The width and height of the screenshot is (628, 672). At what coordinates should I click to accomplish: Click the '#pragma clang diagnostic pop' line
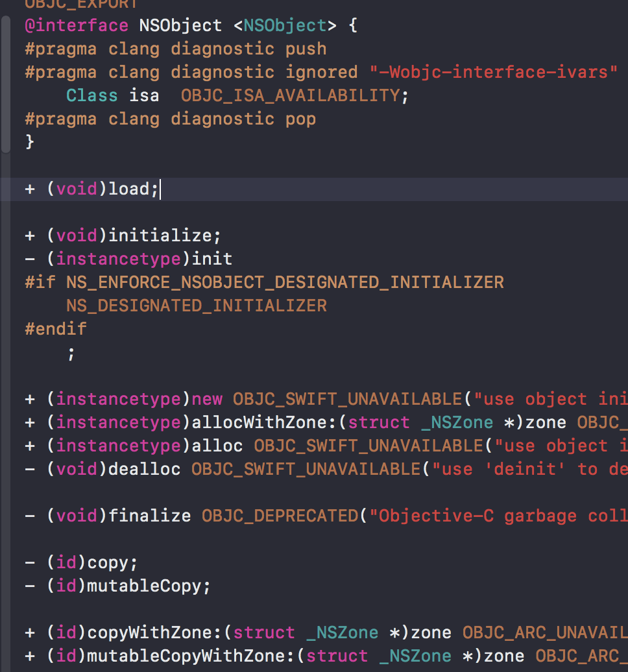(x=171, y=119)
